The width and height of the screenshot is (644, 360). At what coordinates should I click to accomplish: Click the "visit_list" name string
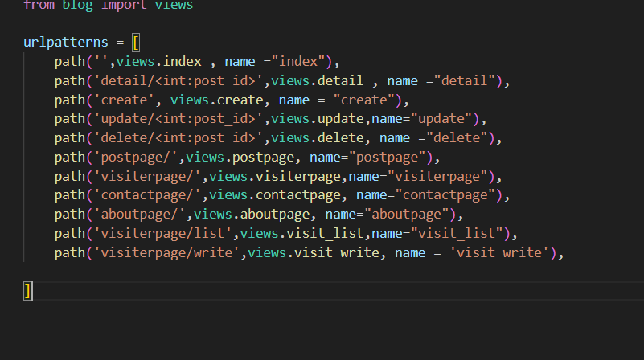(457, 234)
